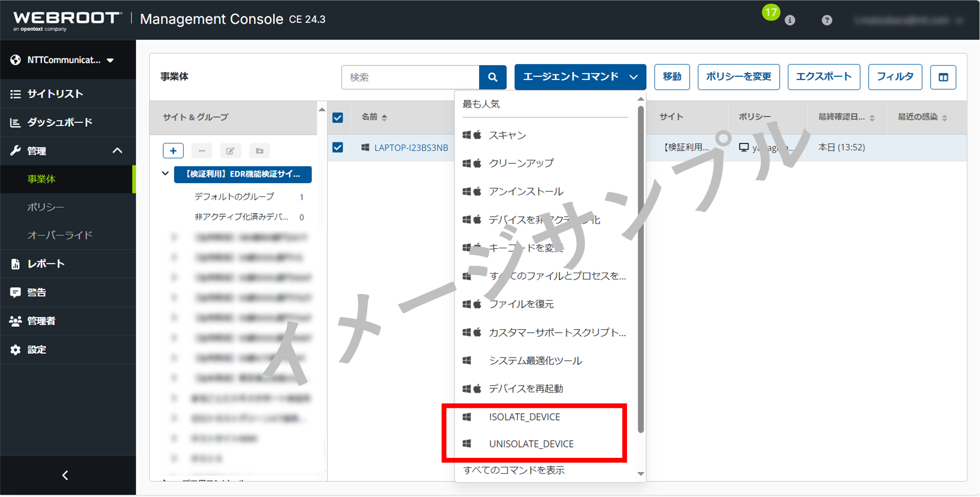Screen dimensions: 980x497
Task: Toggle the select-all header checkbox
Action: [338, 118]
